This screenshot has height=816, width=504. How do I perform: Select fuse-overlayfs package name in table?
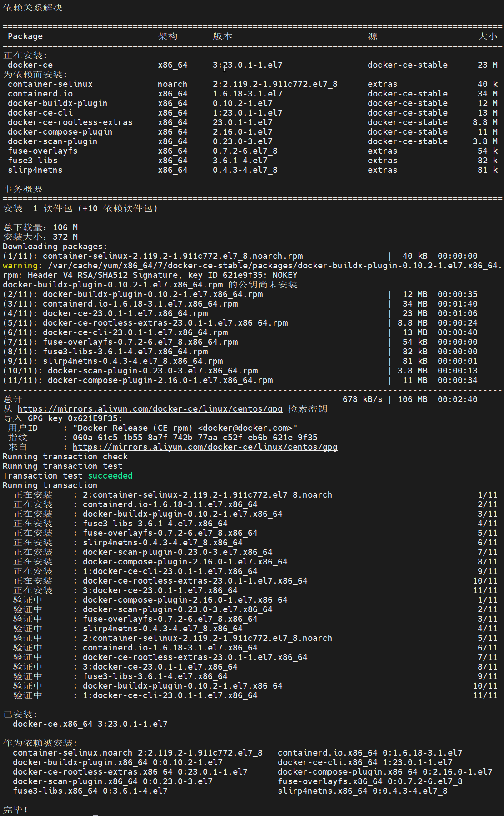[43, 151]
